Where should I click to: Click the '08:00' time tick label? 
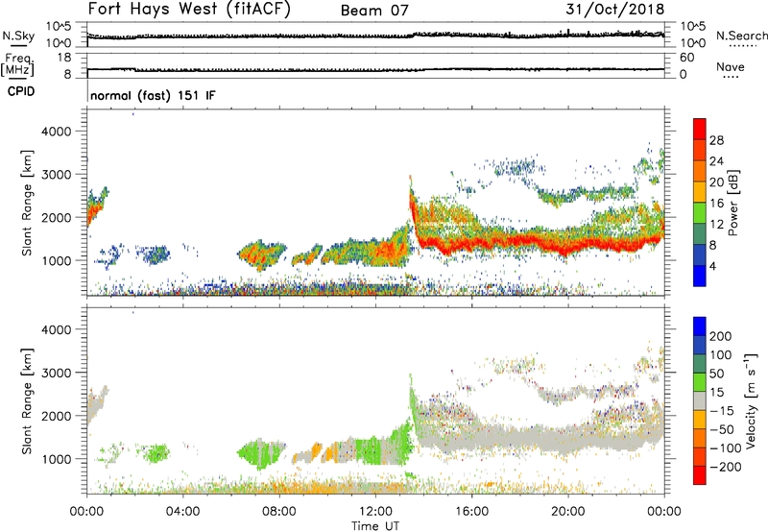(x=279, y=512)
